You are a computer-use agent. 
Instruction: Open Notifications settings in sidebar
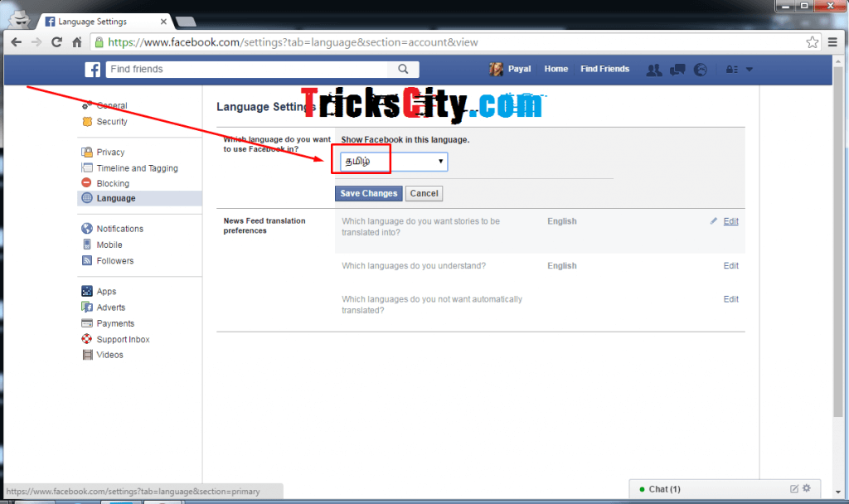point(119,229)
